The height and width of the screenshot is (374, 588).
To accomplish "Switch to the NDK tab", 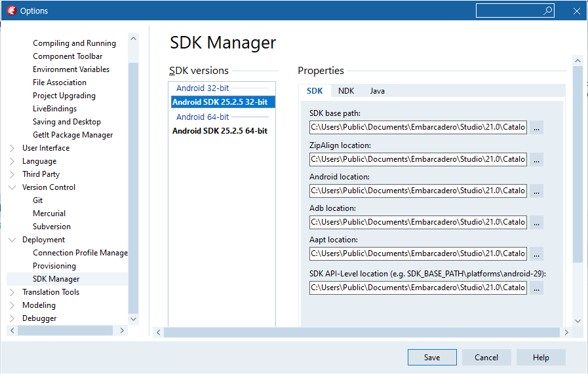I will [x=346, y=91].
